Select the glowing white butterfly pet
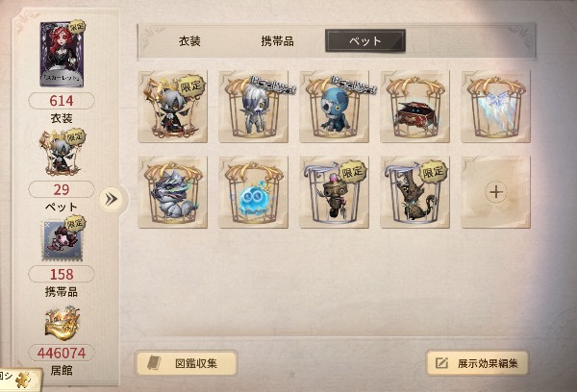 (495, 107)
